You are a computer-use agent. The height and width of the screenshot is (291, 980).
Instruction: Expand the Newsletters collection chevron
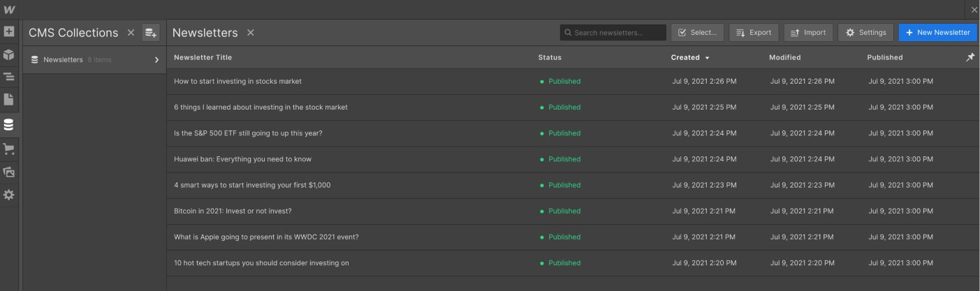(x=156, y=60)
